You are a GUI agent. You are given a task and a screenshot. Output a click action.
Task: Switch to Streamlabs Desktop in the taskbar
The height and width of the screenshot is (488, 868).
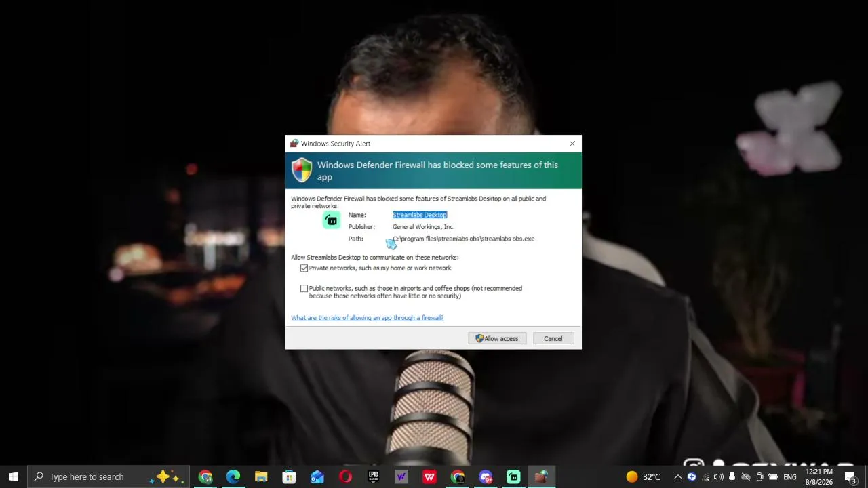513,476
